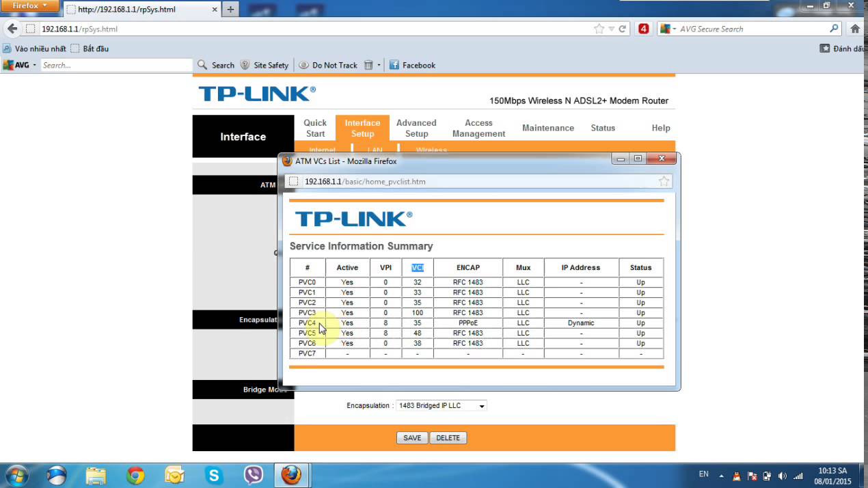
Task: Click the SAVE button
Action: point(412,438)
